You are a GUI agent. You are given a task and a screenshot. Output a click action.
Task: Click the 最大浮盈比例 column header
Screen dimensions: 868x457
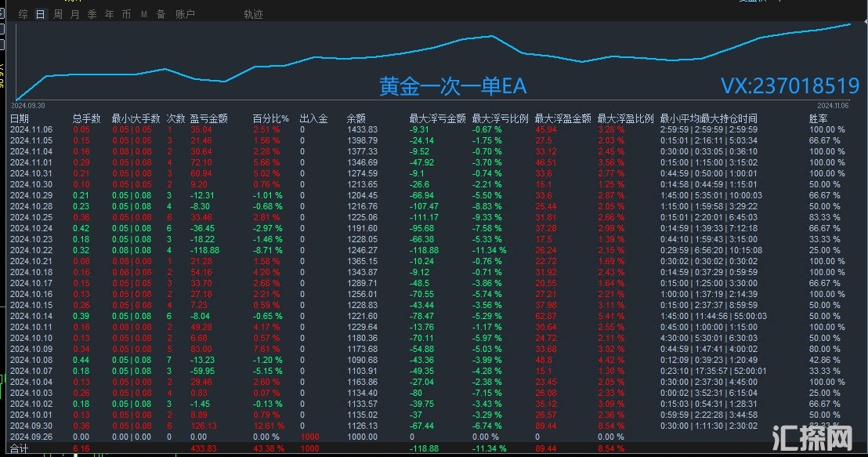pyautogui.click(x=625, y=118)
